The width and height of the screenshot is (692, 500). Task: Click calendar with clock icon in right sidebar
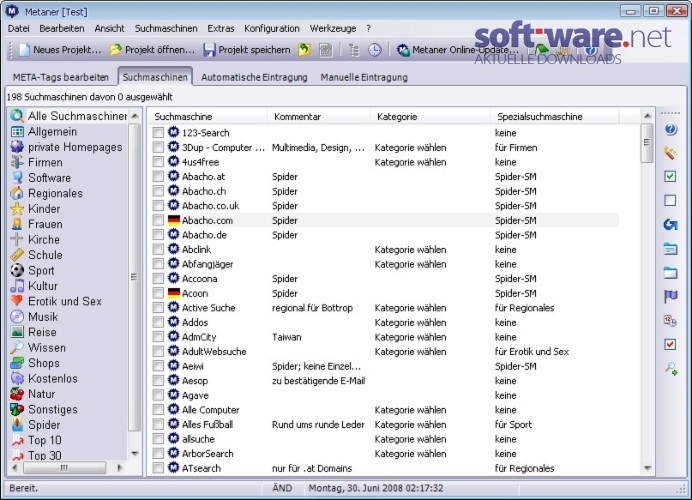tap(670, 321)
